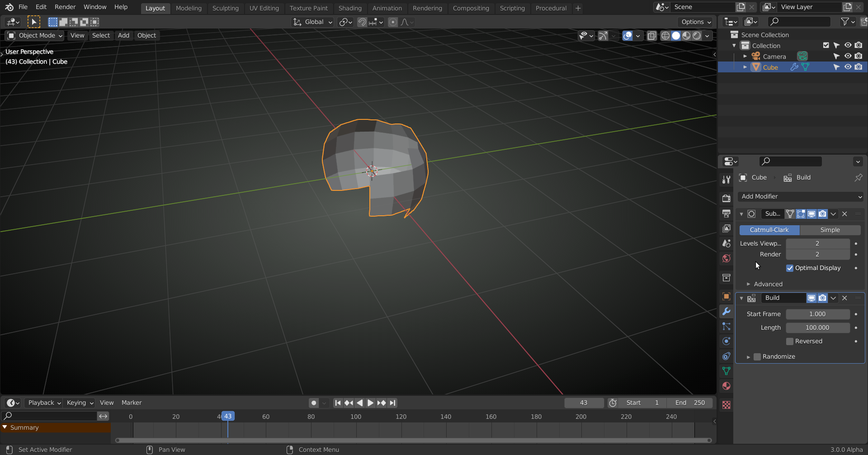Switch to the Modeling workspace tab
The width and height of the screenshot is (868, 455).
pyautogui.click(x=189, y=8)
